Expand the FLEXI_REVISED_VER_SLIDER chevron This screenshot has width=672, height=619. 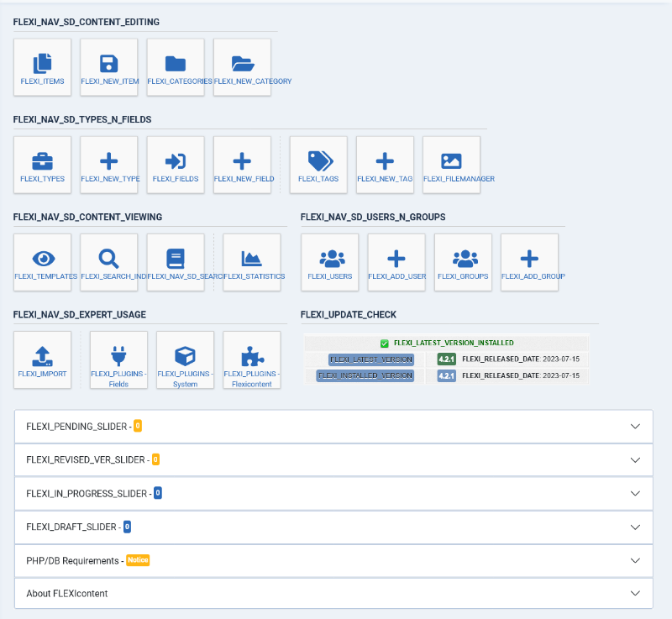point(635,459)
